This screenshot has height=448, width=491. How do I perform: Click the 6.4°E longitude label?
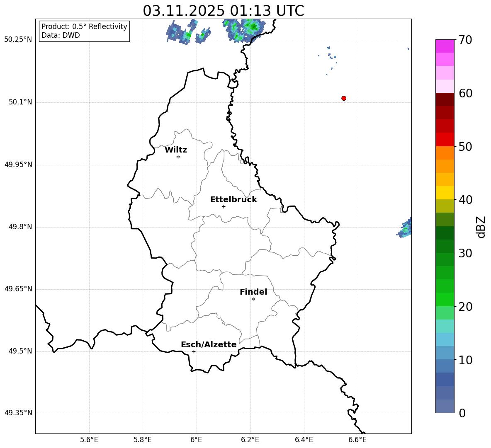click(x=304, y=440)
